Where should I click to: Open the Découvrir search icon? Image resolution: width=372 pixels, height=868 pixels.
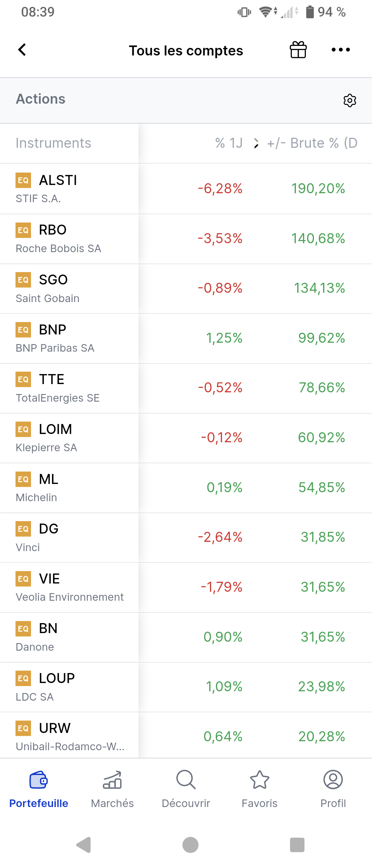[186, 780]
